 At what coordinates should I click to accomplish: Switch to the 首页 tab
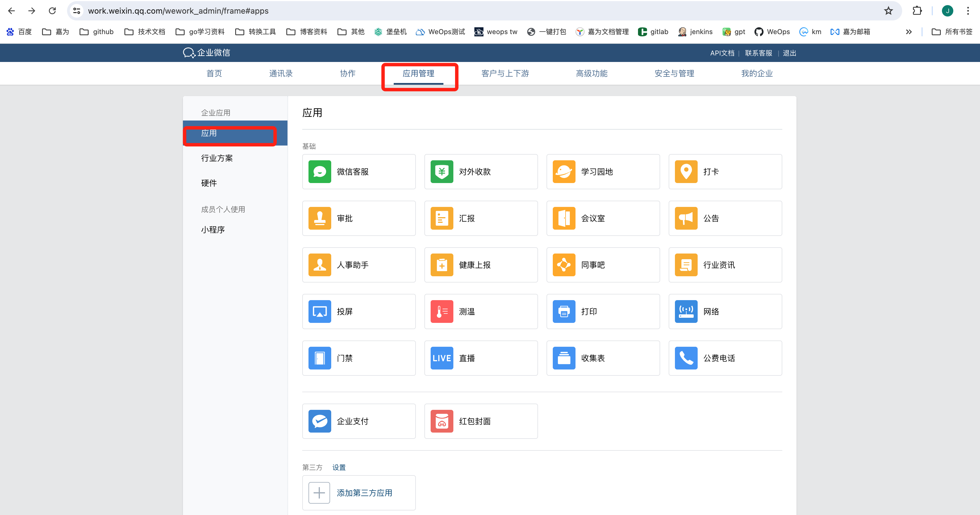[214, 73]
